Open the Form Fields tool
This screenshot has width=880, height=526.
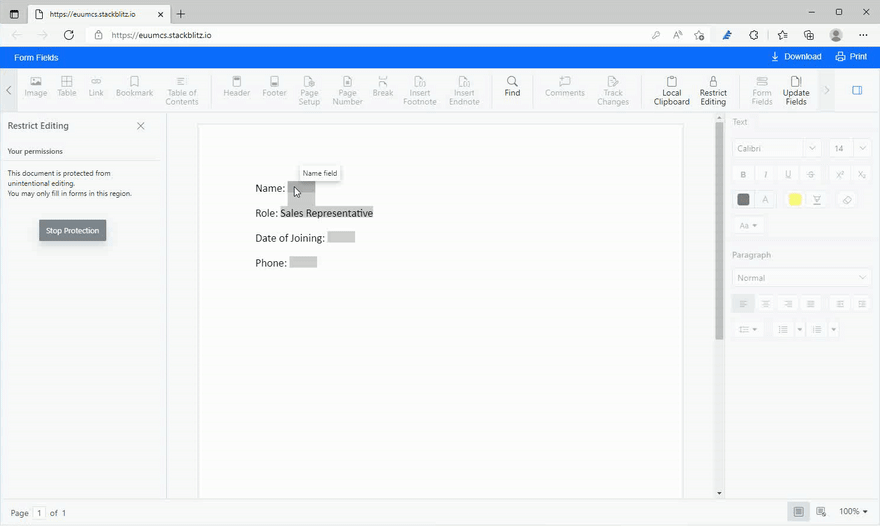[762, 90]
